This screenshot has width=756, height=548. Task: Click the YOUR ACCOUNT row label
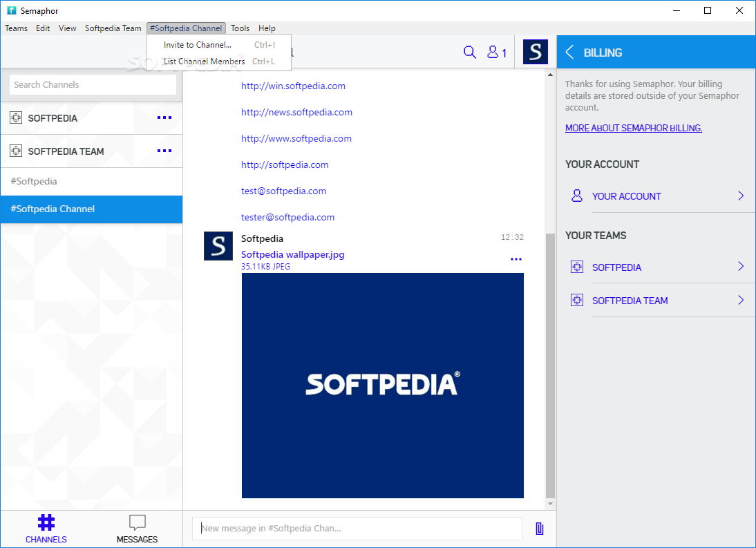tap(626, 196)
